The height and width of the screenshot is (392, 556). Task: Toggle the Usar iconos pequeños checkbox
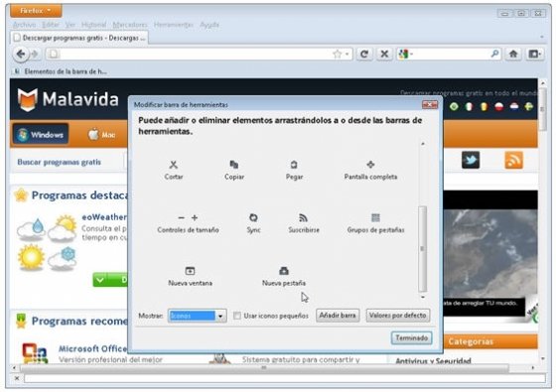[237, 316]
